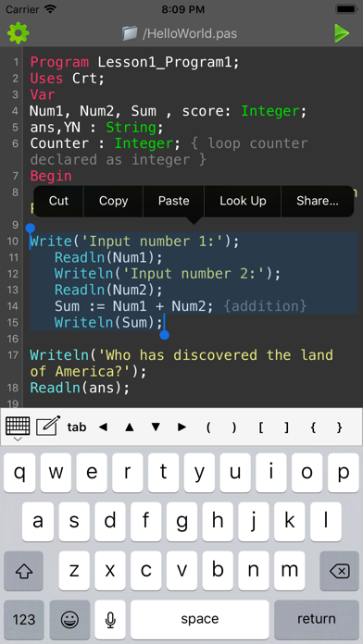Toggle the shift key on the keyboard
363x644 pixels.
[23, 571]
